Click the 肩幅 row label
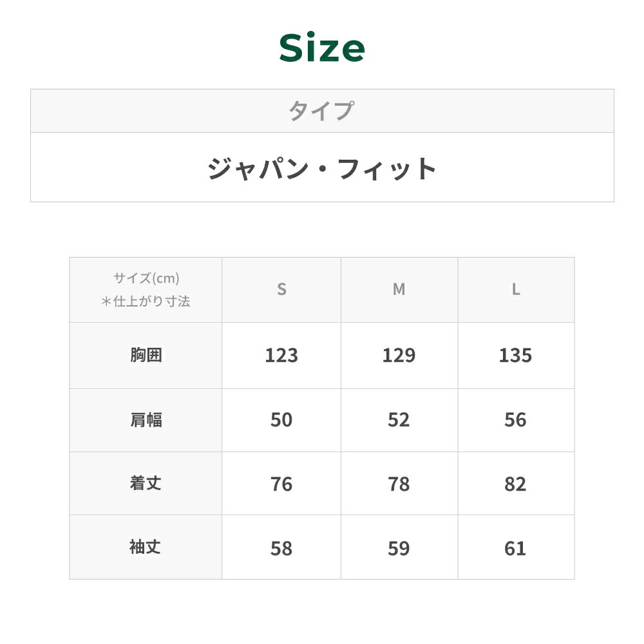 pyautogui.click(x=146, y=420)
